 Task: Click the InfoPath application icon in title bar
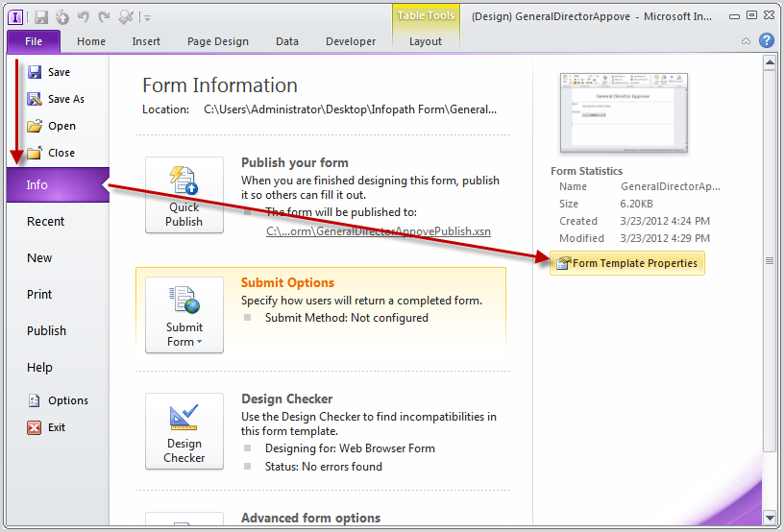[15, 17]
